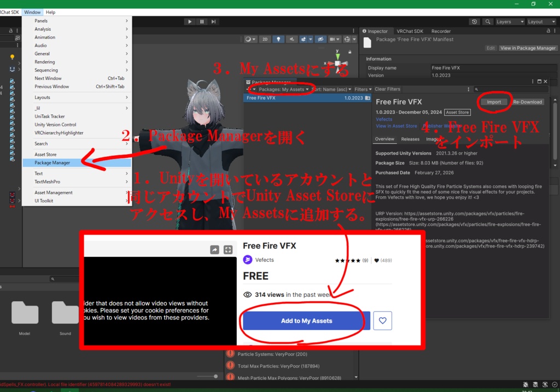Image resolution: width=560 pixels, height=392 pixels.
Task: Maximize the Package Manager window
Action: tap(539, 81)
